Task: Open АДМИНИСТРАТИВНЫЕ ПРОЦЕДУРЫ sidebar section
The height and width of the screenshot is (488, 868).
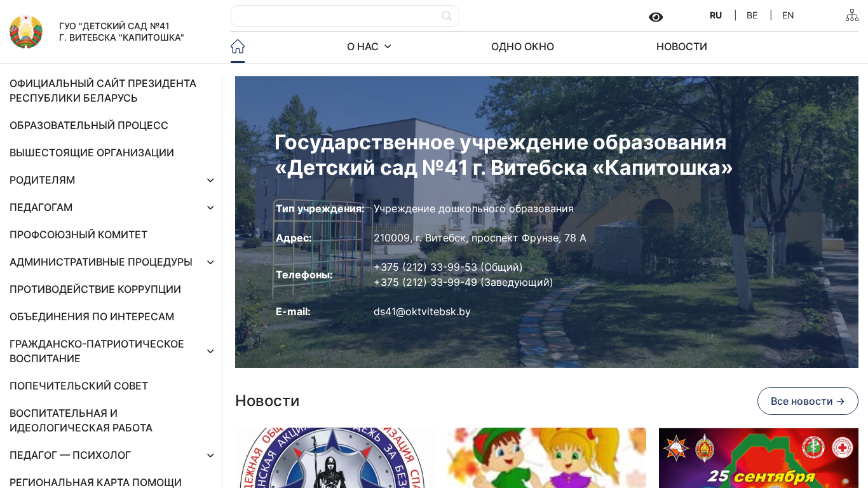Action: point(101,262)
